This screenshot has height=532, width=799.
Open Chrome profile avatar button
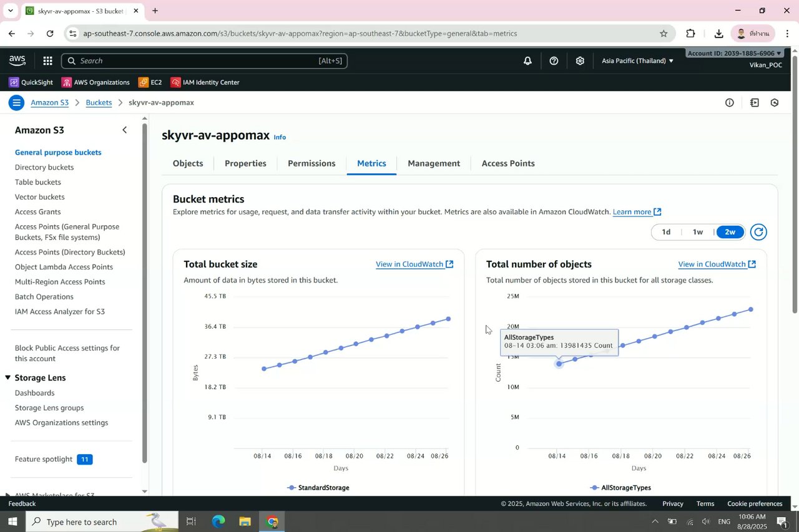tap(753, 34)
